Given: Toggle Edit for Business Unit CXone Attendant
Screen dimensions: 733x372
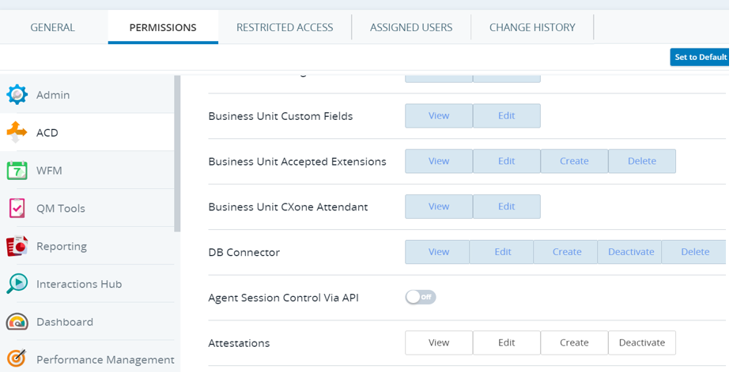Looking at the screenshot, I should coord(506,206).
